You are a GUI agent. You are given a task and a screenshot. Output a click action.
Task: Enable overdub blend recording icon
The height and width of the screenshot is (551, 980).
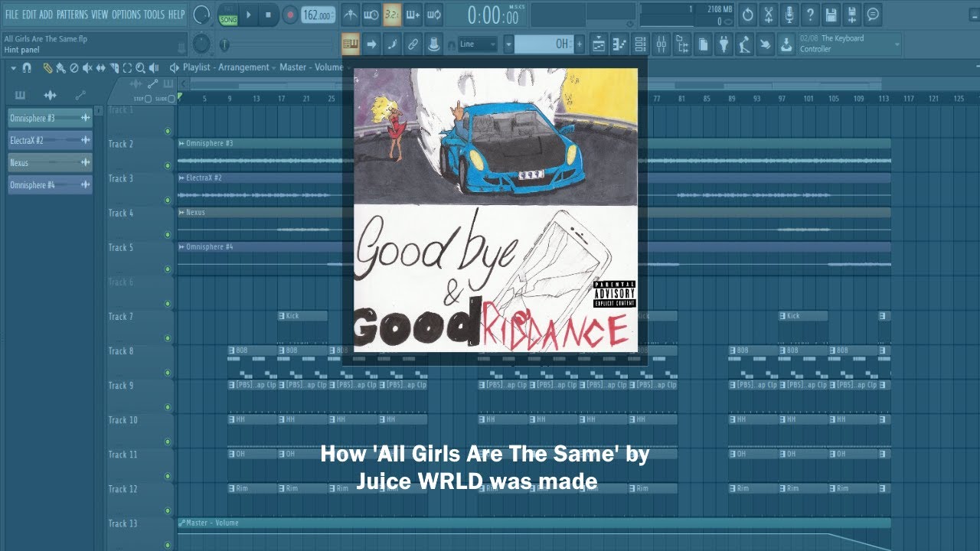(x=413, y=15)
